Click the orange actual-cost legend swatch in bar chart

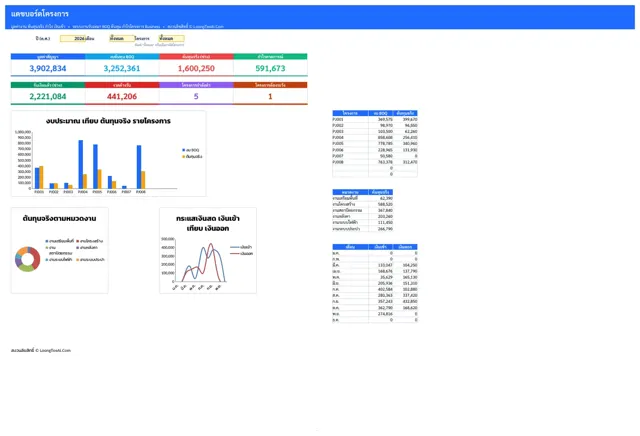[184, 156]
